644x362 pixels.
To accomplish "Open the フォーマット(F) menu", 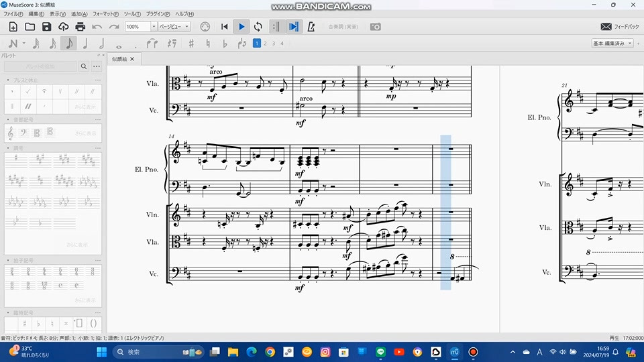I will pos(105,14).
